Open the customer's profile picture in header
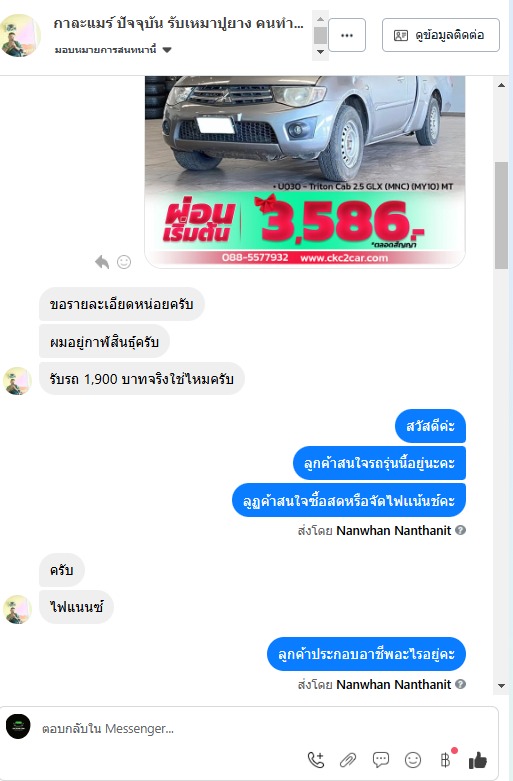Image resolution: width=513 pixels, height=781 pixels. pos(20,35)
